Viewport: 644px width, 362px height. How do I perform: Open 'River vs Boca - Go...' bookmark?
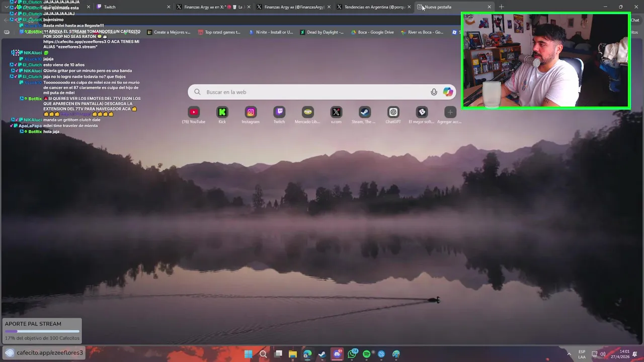click(422, 32)
